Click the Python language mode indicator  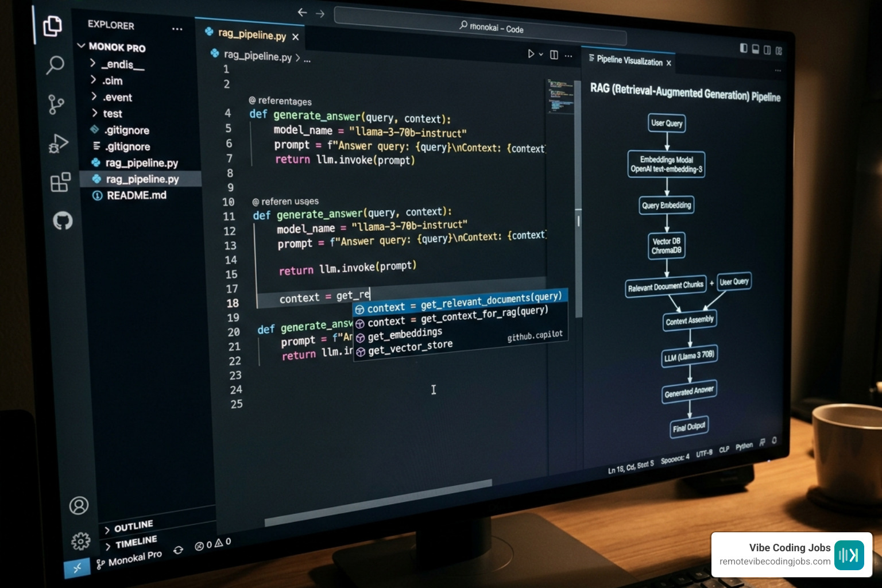click(744, 446)
